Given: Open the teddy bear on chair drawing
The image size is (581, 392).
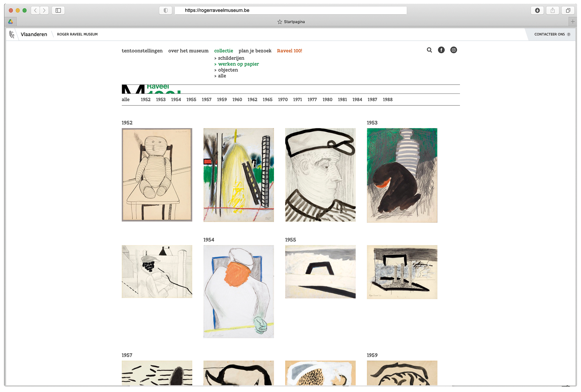Looking at the screenshot, I should [157, 175].
